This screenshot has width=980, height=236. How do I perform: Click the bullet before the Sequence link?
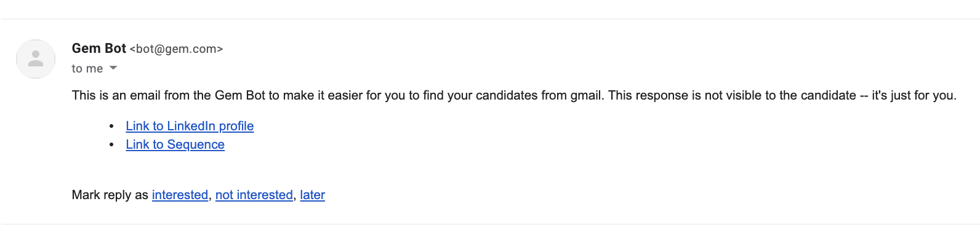click(x=111, y=144)
